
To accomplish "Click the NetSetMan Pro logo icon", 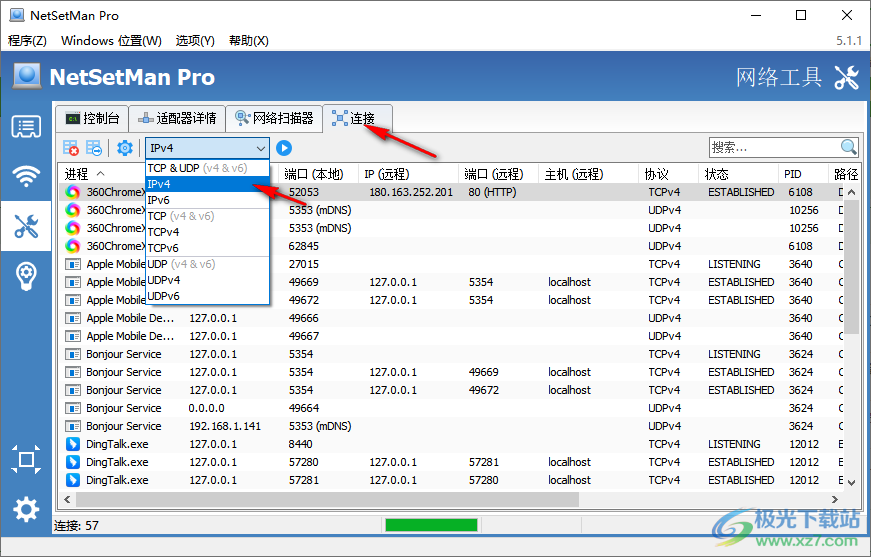I will [27, 76].
